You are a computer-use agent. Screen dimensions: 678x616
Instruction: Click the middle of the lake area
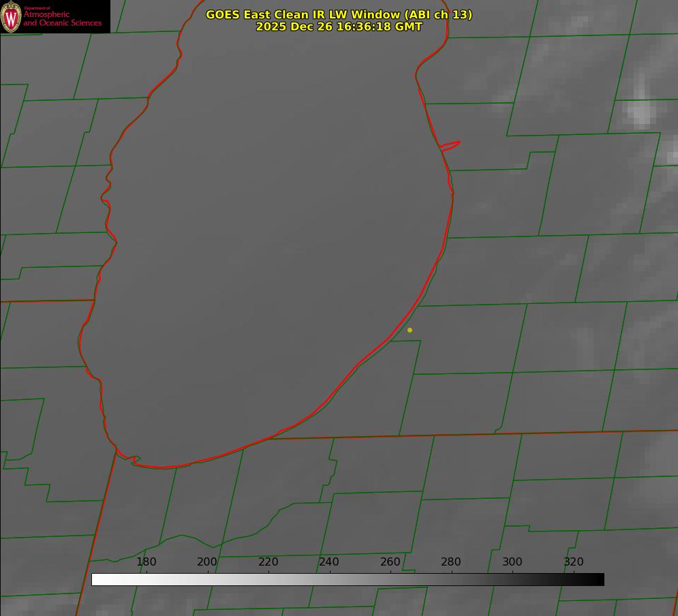pos(268,242)
